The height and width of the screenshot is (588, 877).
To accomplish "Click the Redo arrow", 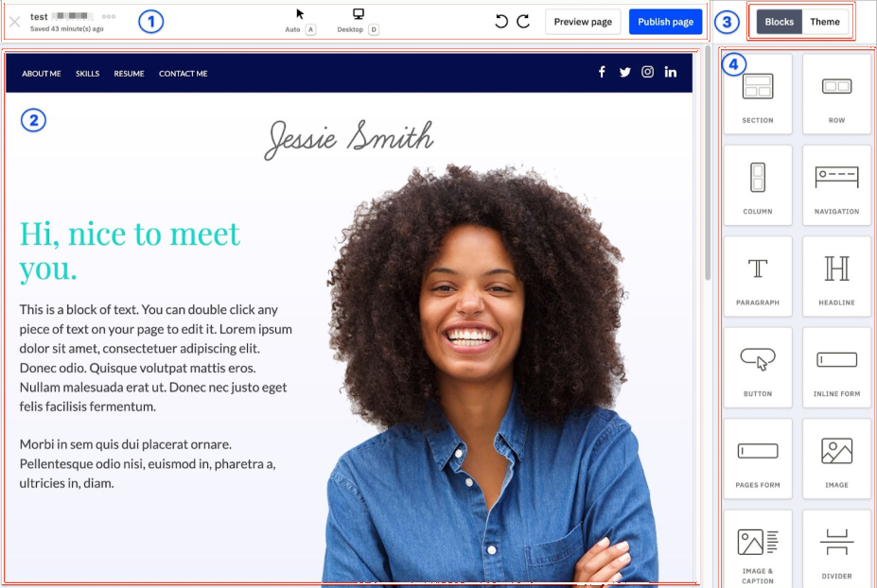I will pyautogui.click(x=523, y=22).
